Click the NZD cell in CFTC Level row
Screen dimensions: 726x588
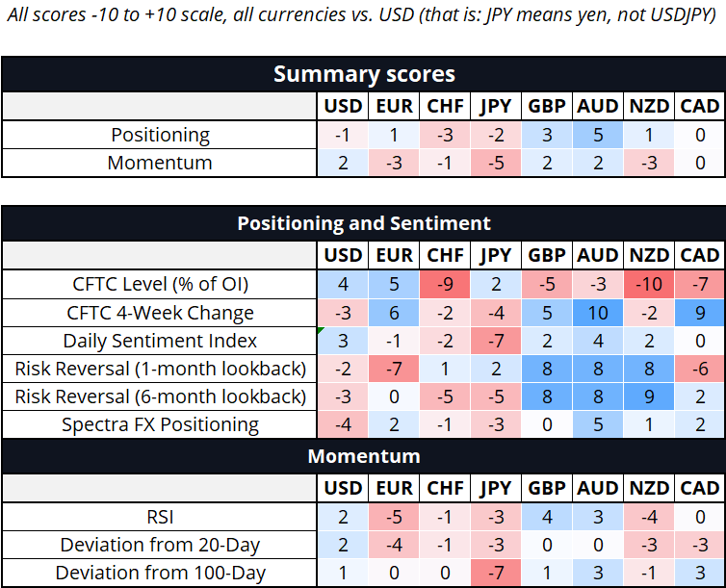(x=649, y=284)
